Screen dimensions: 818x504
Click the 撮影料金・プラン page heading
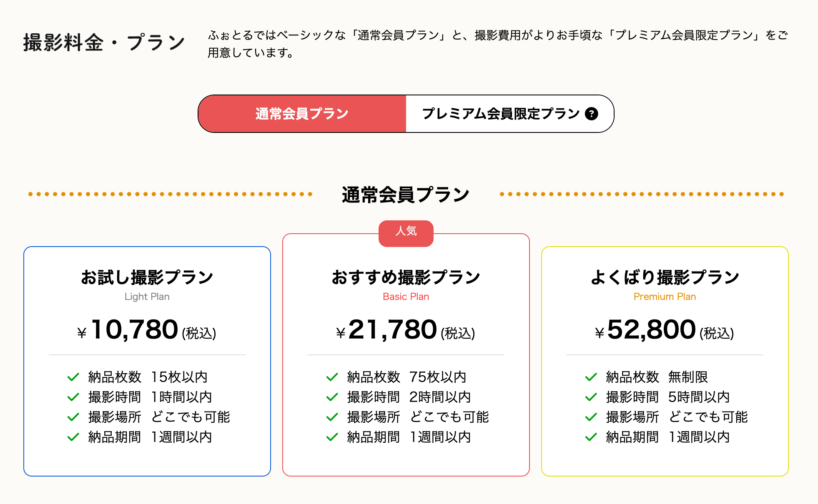click(104, 43)
